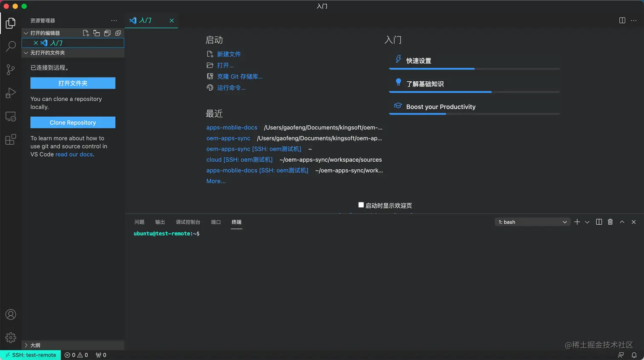Maximize the panel with the up chevron
The width and height of the screenshot is (644, 360).
pyautogui.click(x=622, y=222)
